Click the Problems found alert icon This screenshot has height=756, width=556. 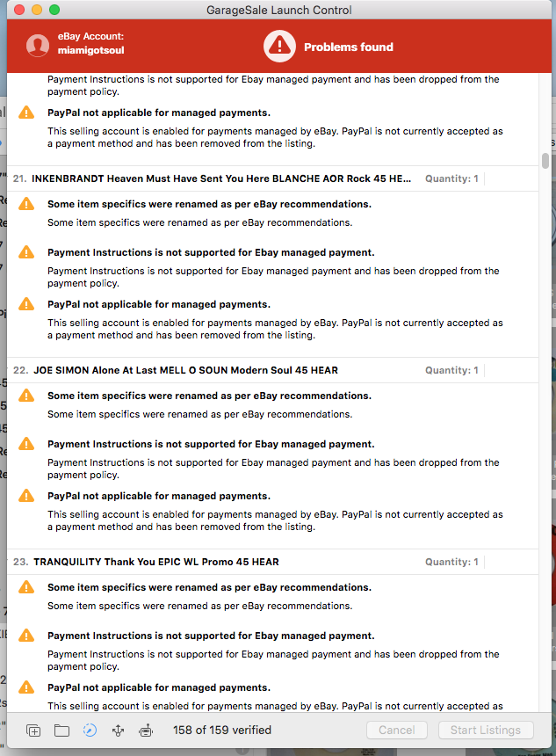[279, 47]
